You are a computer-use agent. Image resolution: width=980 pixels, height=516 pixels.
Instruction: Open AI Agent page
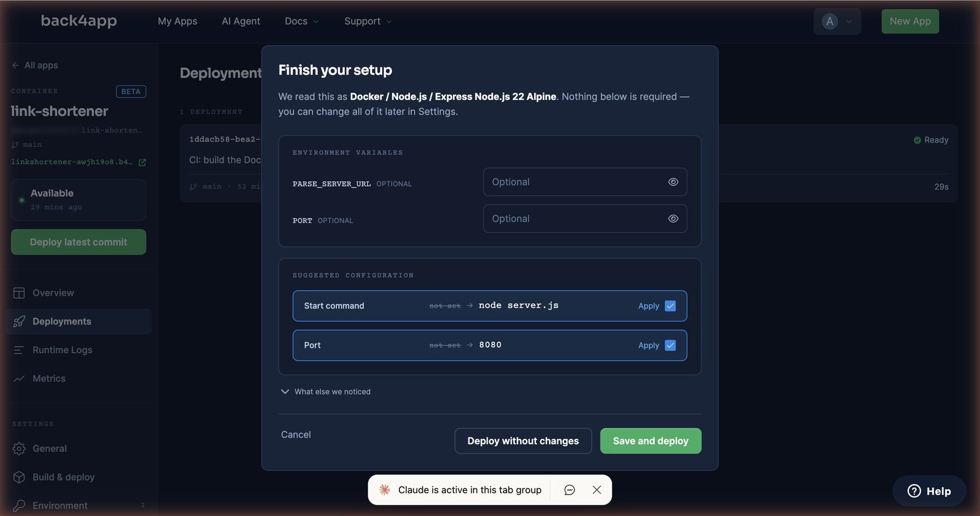point(241,21)
